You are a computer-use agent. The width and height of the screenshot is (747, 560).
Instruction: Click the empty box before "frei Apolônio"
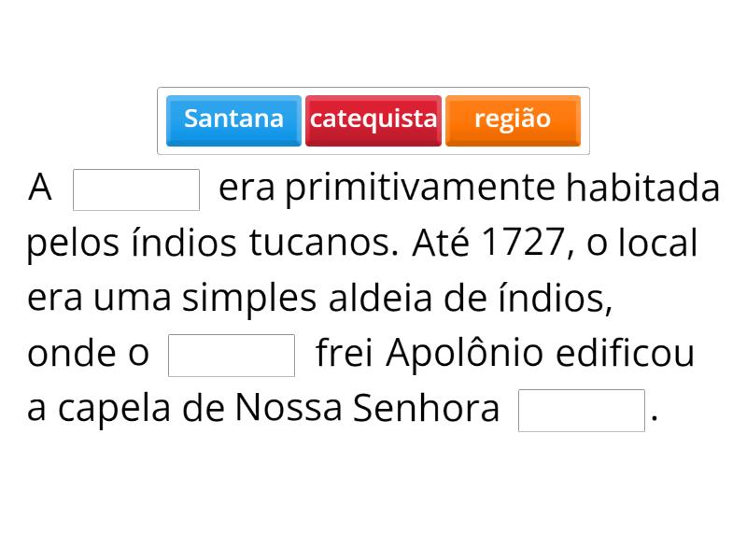pyautogui.click(x=232, y=355)
